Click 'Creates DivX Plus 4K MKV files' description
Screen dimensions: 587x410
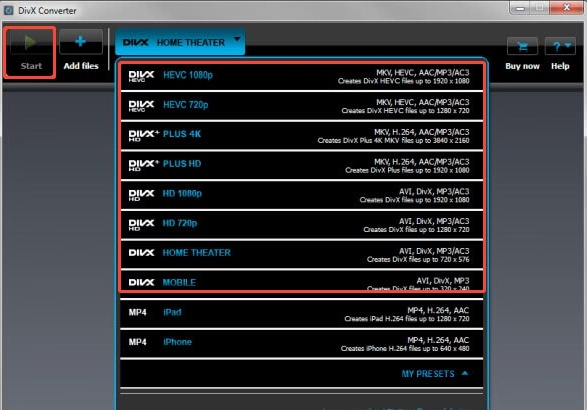(x=393, y=140)
